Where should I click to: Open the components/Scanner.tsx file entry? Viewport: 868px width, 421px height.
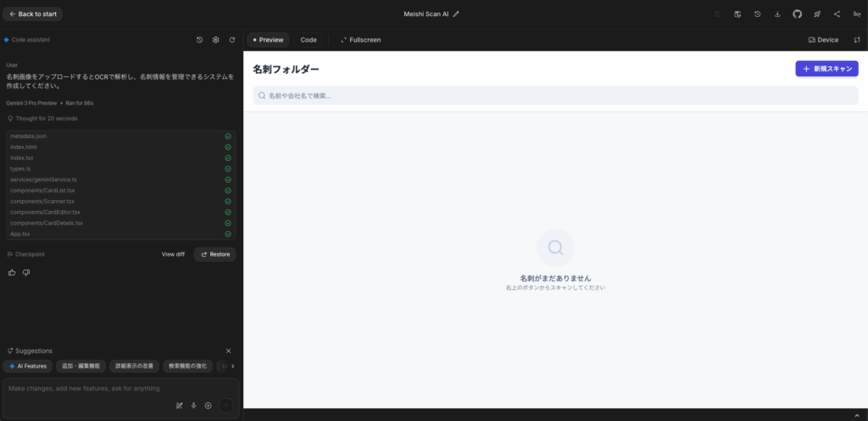[42, 202]
